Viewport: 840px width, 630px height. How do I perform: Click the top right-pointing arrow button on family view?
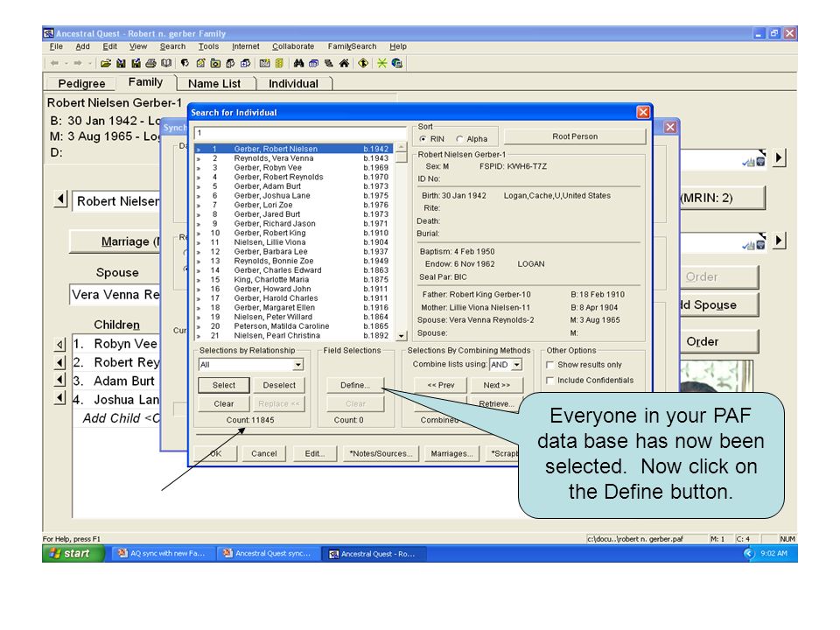[x=780, y=158]
